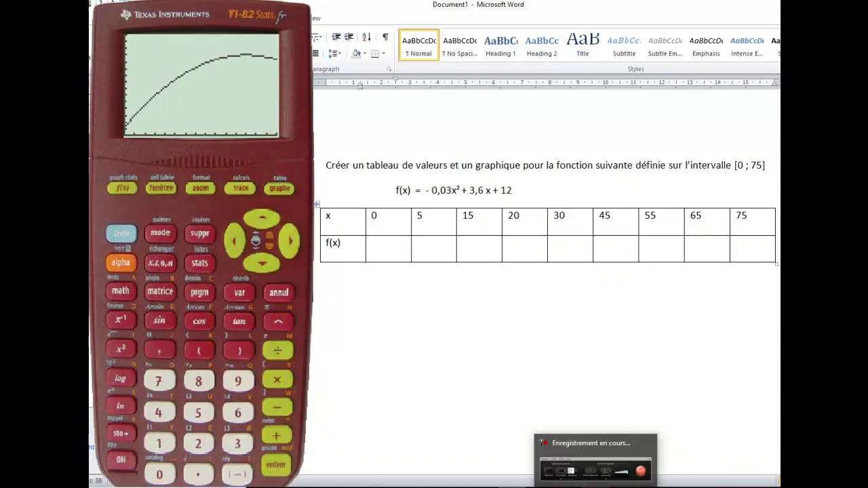Image resolution: width=868 pixels, height=488 pixels.
Task: Click the graphe key on the calculator
Action: point(279,188)
